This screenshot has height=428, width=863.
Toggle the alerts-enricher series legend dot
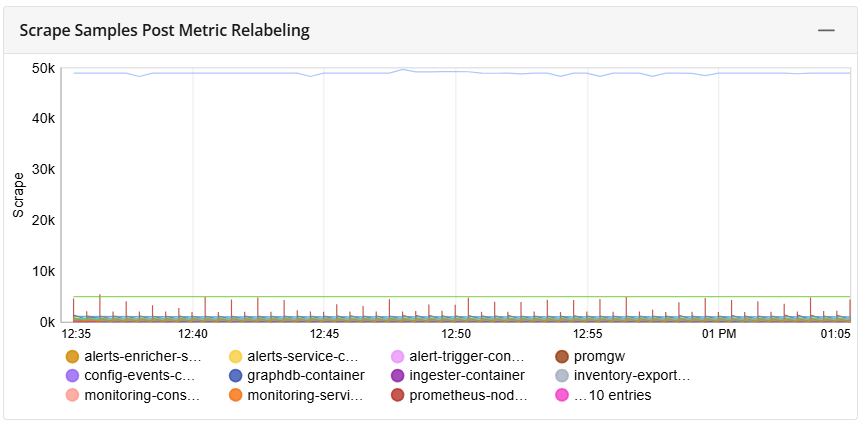pos(72,356)
